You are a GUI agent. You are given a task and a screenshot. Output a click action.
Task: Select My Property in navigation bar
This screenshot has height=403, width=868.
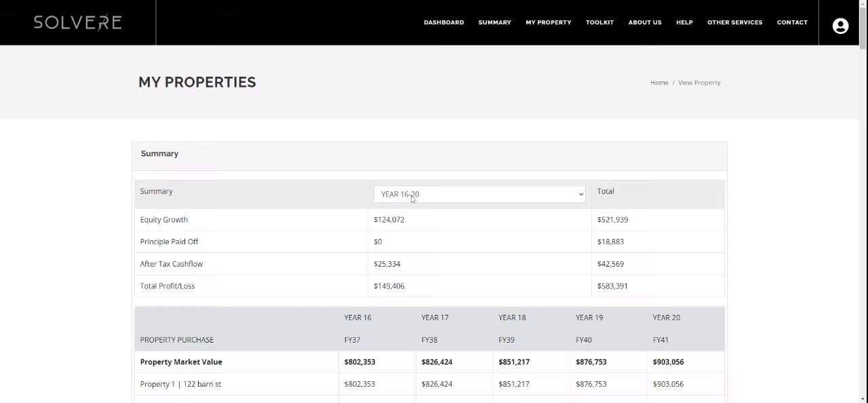[x=548, y=22]
